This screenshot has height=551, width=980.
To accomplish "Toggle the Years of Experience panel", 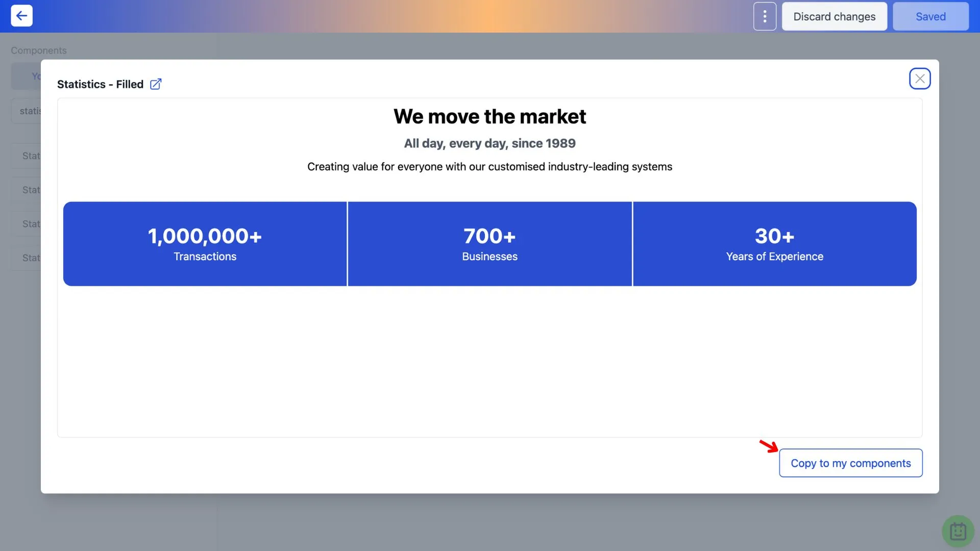I will (774, 243).
